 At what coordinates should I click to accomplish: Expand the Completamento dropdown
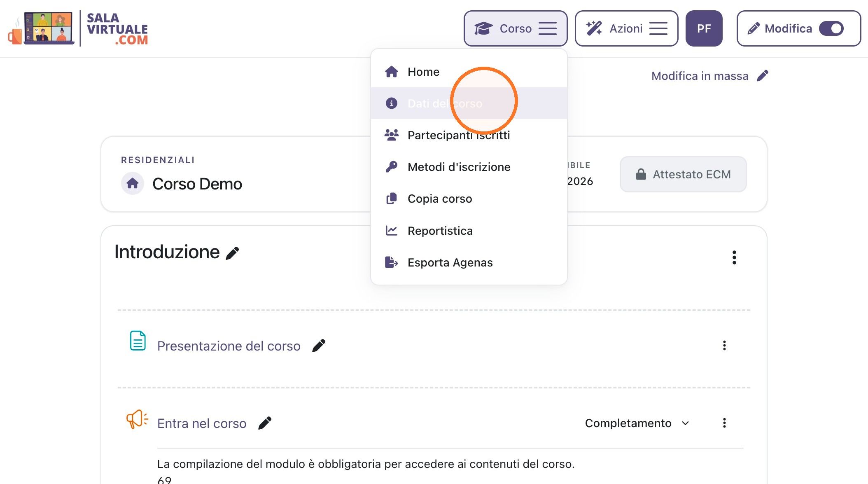[637, 423]
